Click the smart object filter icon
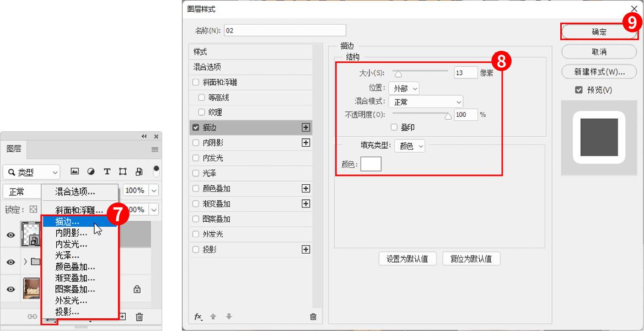The height and width of the screenshot is (331, 644). click(139, 172)
